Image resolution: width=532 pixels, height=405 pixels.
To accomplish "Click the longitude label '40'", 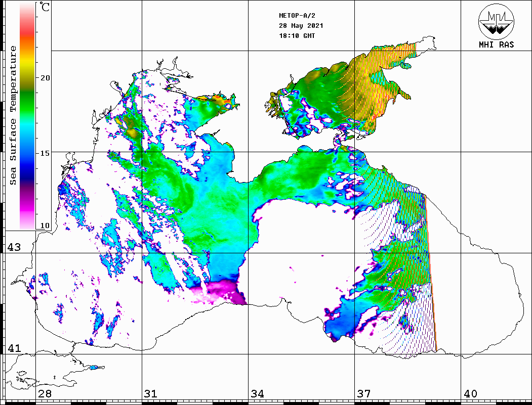I will pos(470,394).
